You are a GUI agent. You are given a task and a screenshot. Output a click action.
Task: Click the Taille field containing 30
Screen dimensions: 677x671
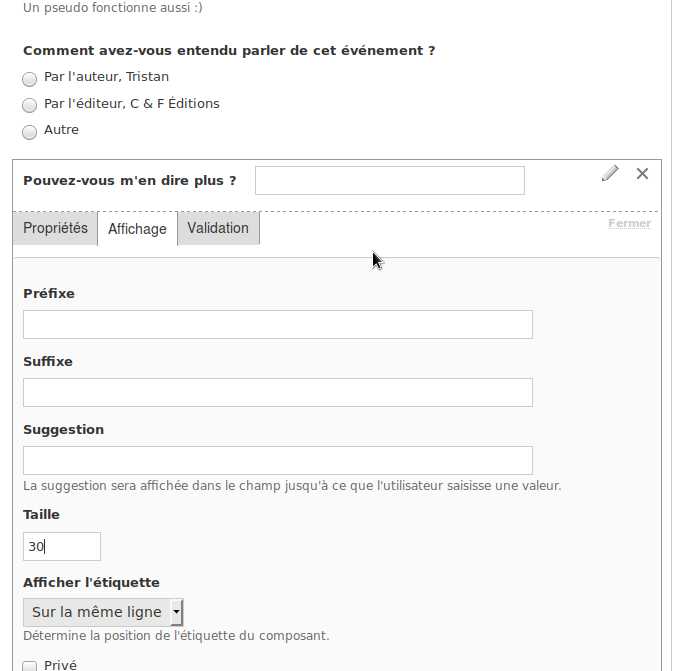pyautogui.click(x=62, y=547)
